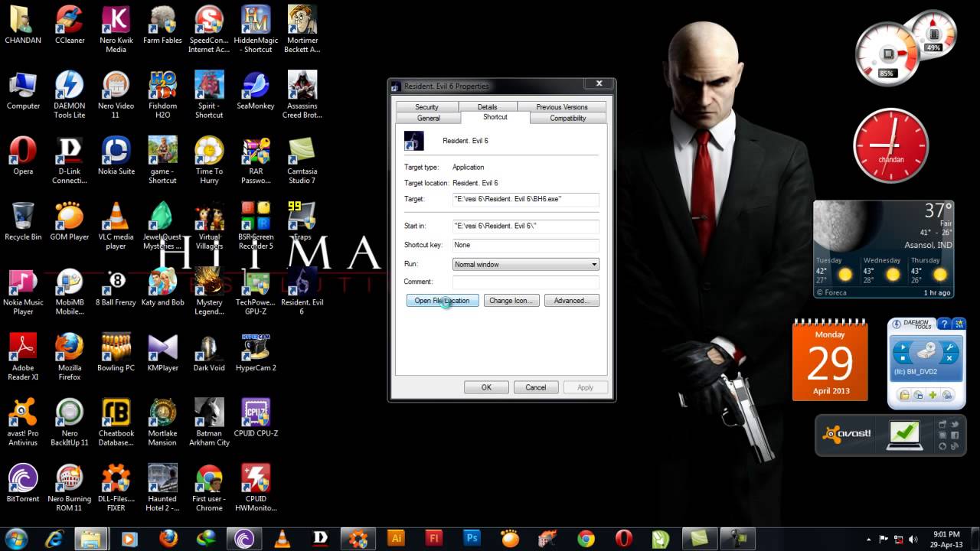Show hidden system tray icons

click(x=867, y=539)
